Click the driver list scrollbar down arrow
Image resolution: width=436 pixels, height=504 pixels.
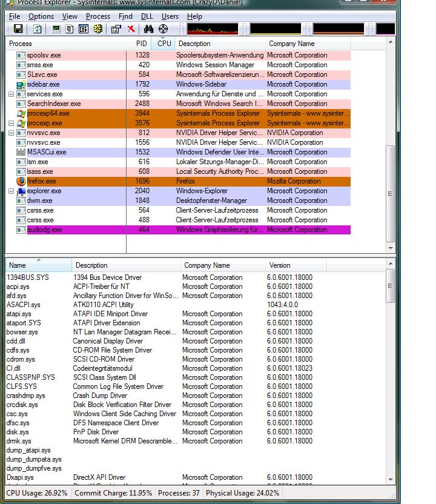[391, 480]
